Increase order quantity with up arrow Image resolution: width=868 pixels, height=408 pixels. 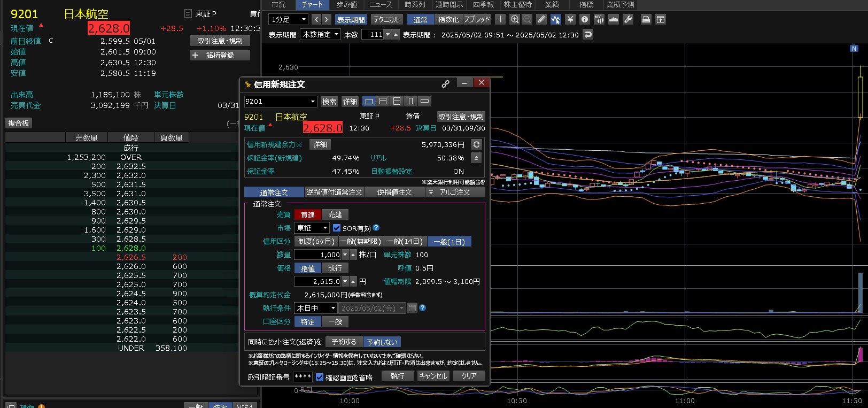click(353, 255)
